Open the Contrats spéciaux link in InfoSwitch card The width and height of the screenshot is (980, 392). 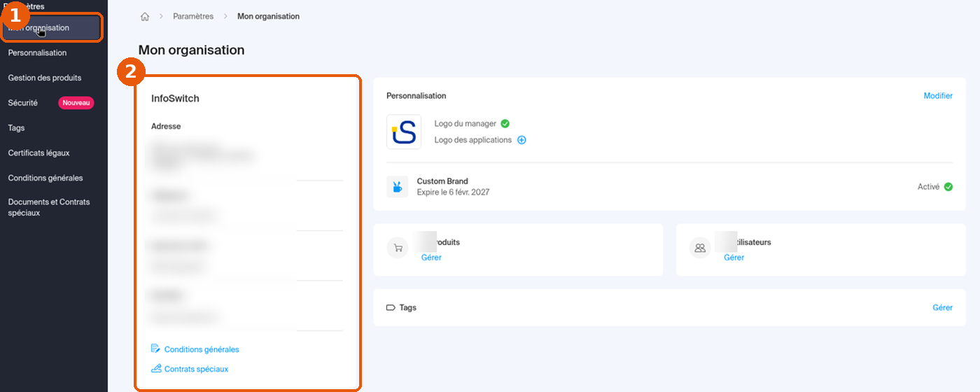tap(196, 369)
